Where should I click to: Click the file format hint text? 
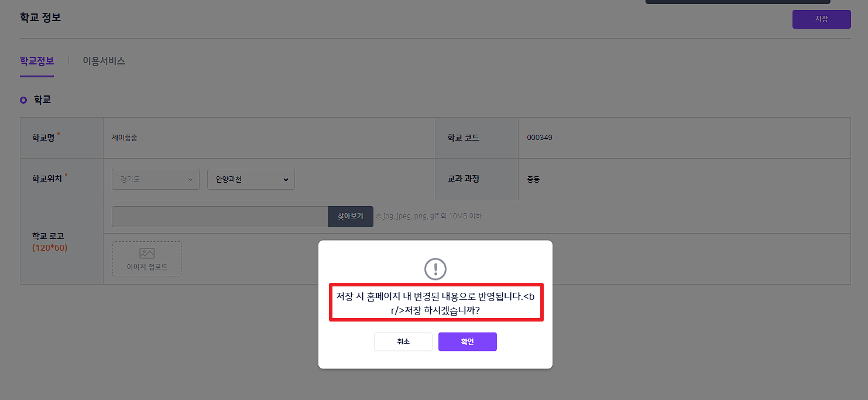tap(428, 217)
